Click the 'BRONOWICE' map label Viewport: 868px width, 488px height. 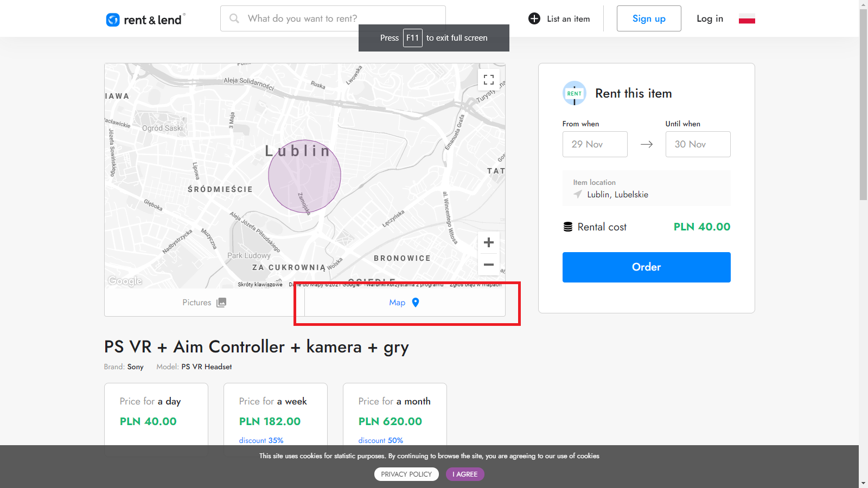point(403,258)
